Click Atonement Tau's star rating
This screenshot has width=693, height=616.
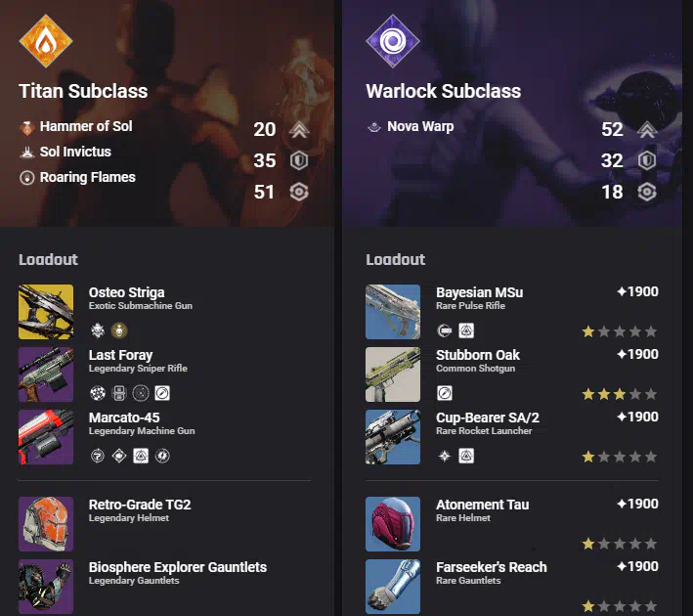[619, 544]
